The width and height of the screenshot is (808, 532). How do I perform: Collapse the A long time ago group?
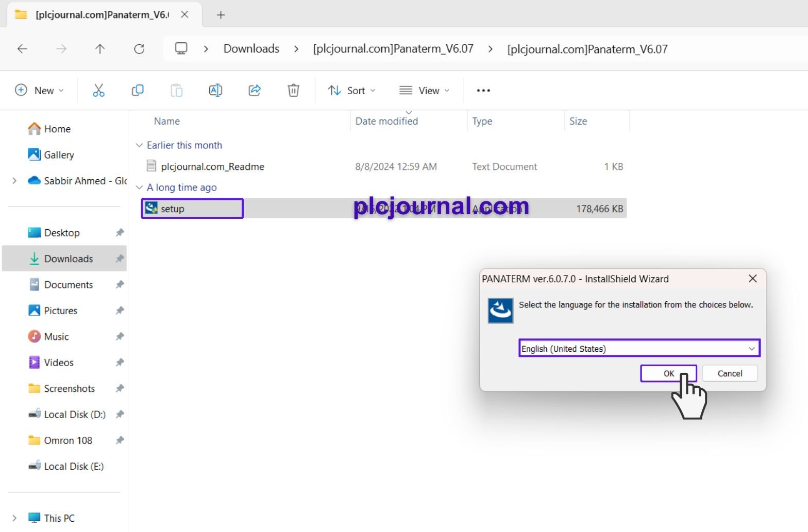[x=139, y=187]
